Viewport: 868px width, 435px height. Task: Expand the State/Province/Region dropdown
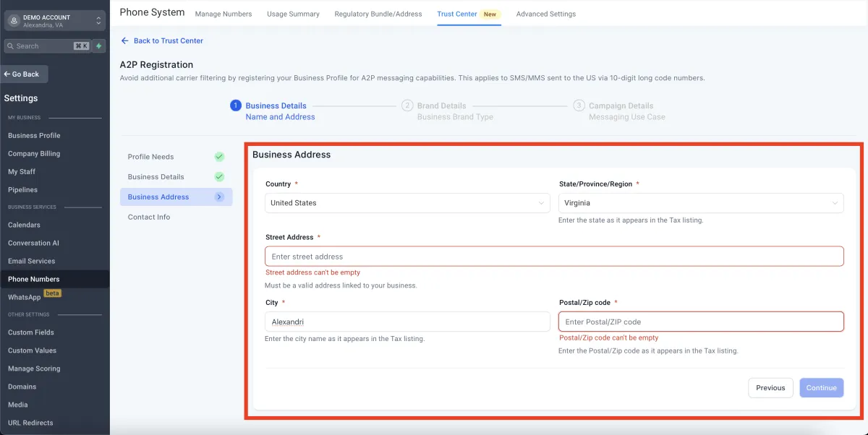(701, 203)
